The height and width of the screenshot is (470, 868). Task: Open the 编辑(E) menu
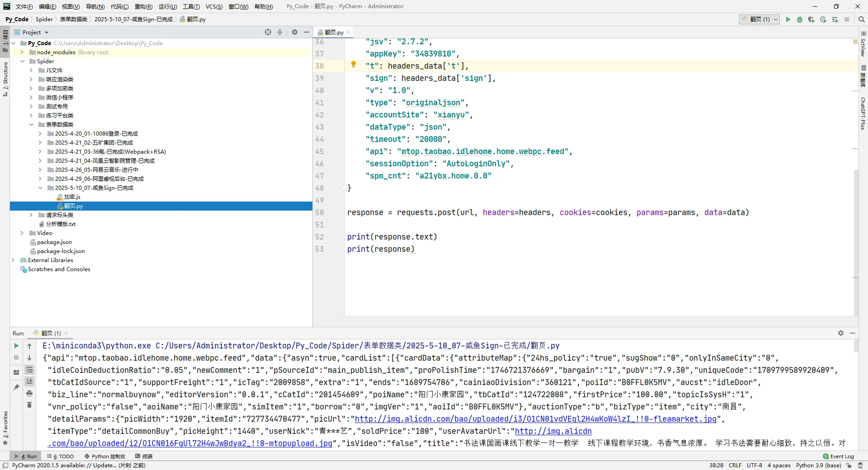[47, 6]
